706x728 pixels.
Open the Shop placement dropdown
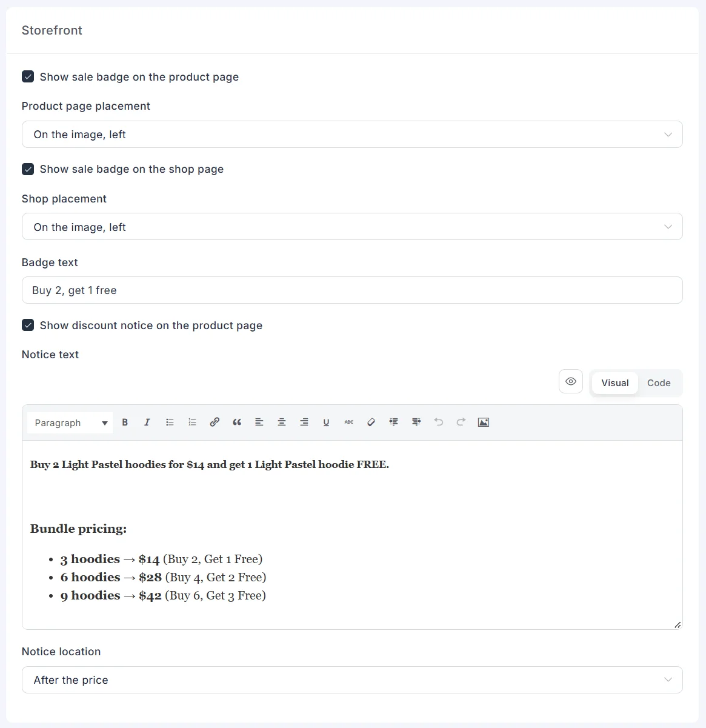coord(352,227)
